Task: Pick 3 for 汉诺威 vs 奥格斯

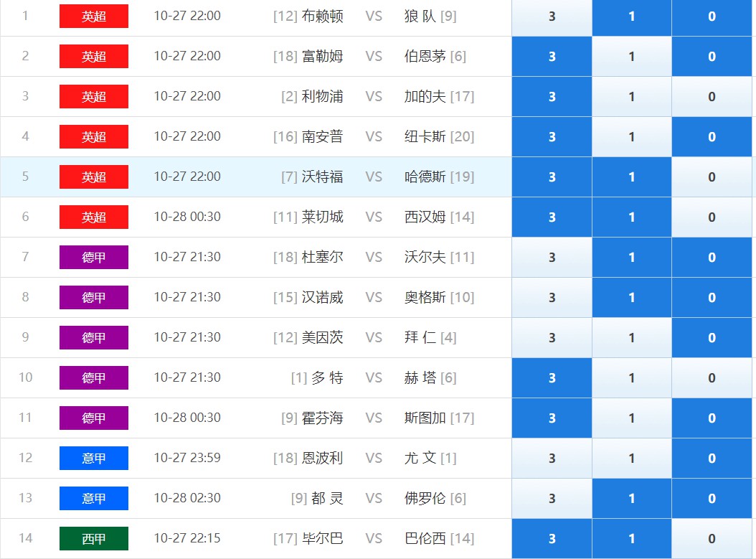Action: click(x=552, y=298)
